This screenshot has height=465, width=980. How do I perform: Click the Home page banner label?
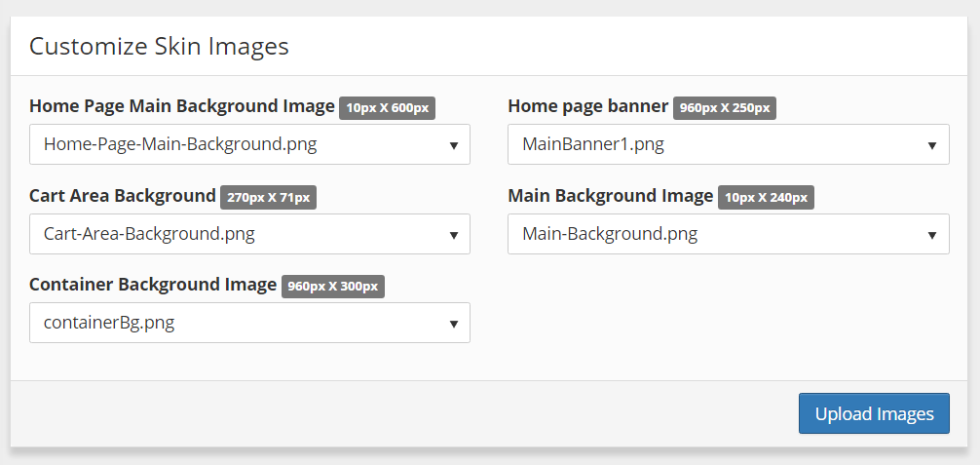point(588,106)
